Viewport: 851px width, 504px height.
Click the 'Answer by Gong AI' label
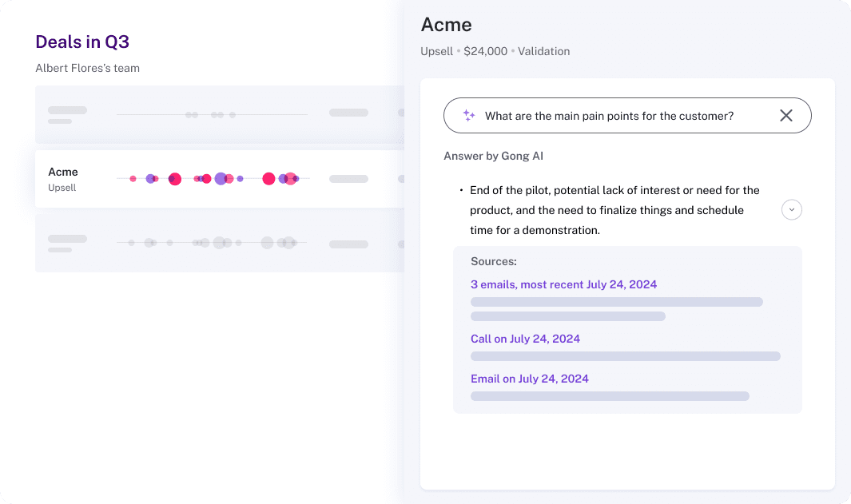(x=493, y=156)
